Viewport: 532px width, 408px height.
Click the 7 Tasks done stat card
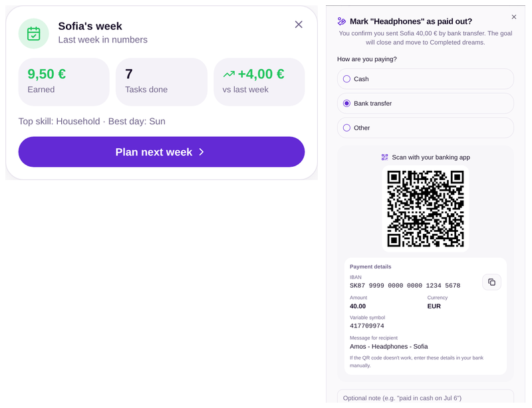pyautogui.click(x=162, y=82)
